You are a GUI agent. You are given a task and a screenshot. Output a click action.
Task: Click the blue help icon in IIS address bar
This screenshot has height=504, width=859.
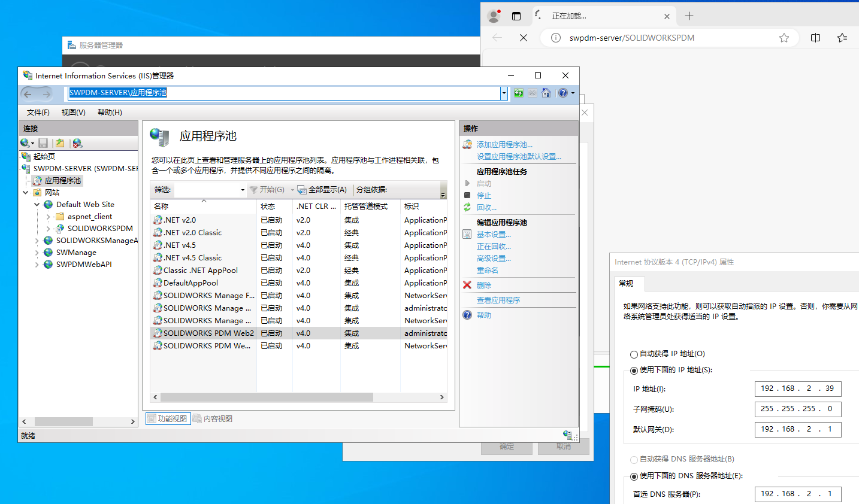562,93
